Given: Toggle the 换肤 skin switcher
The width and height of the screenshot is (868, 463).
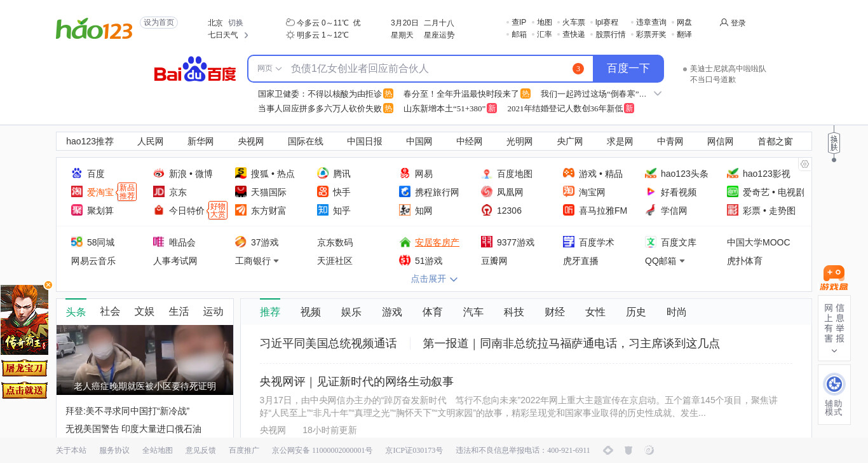Looking at the screenshot, I should click(x=834, y=142).
